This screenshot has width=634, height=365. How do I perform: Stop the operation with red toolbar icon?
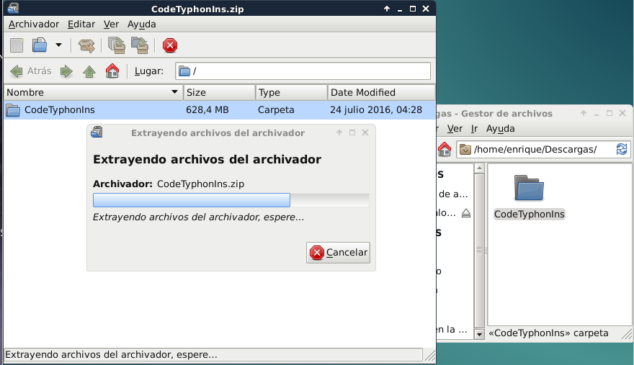(x=170, y=45)
